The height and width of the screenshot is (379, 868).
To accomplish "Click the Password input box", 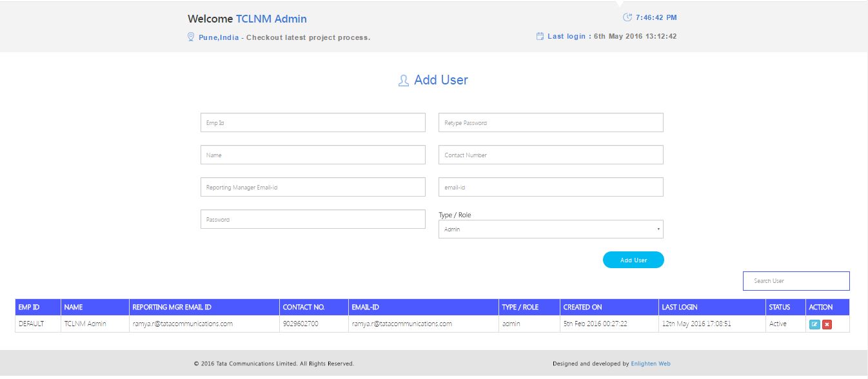I will click(x=313, y=219).
